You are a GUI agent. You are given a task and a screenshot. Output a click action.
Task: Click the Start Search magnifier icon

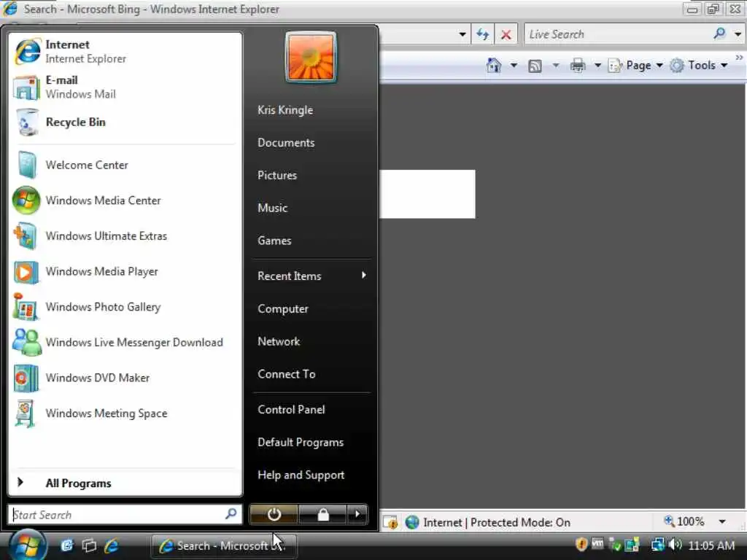click(231, 514)
